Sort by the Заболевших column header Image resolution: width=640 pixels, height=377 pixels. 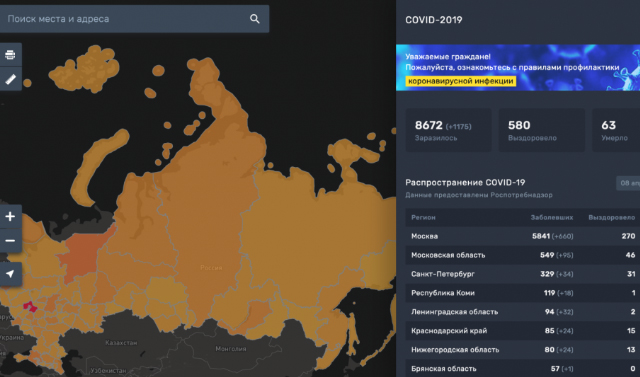coord(551,217)
